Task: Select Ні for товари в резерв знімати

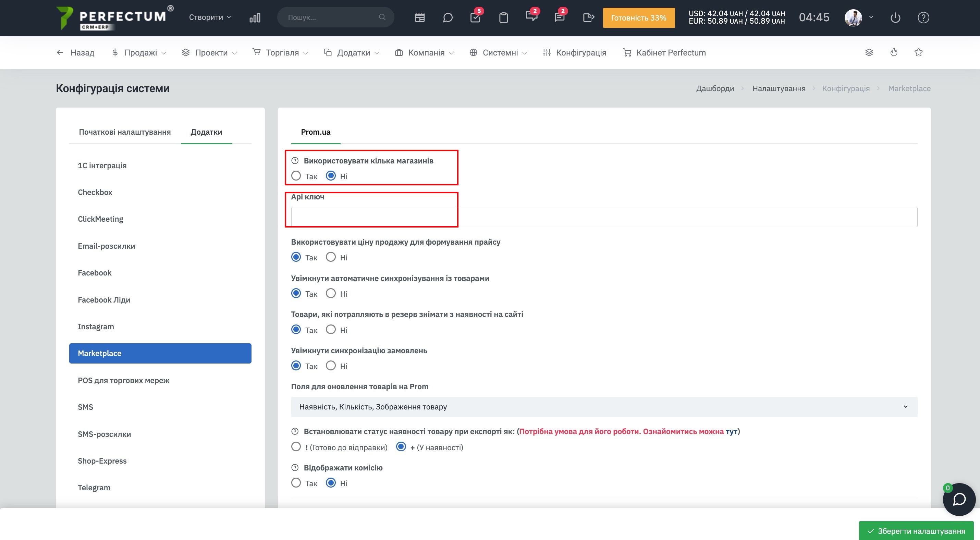Action: click(x=331, y=329)
